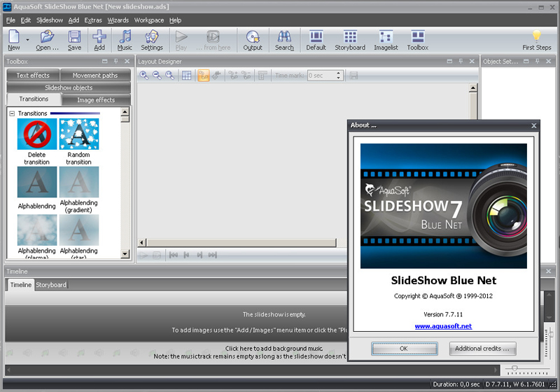Click the Save floppy disk icon

tap(74, 39)
